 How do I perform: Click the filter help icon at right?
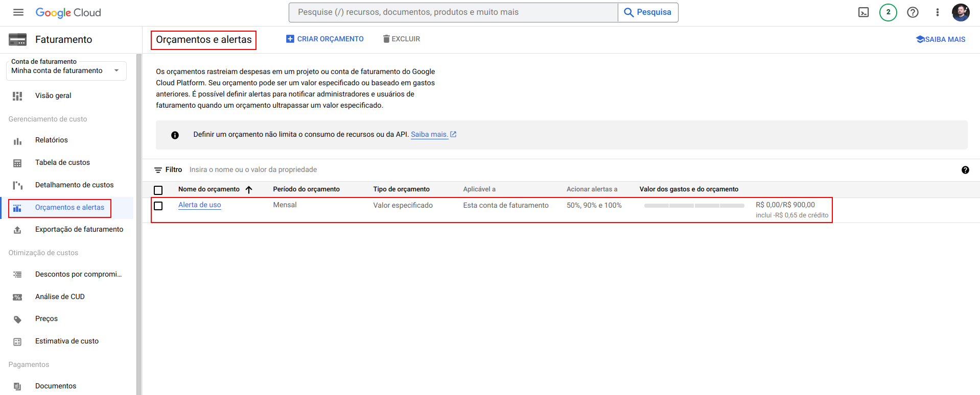coord(965,170)
